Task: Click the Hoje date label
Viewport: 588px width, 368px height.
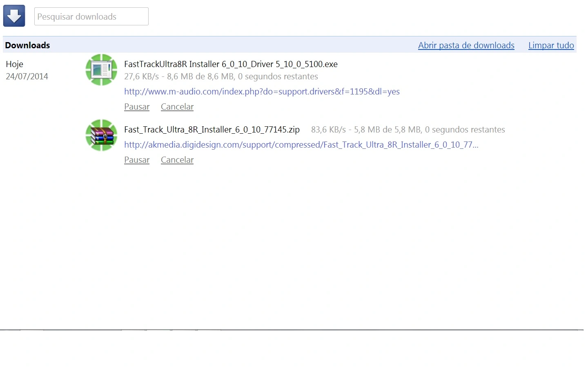Action: coord(15,64)
